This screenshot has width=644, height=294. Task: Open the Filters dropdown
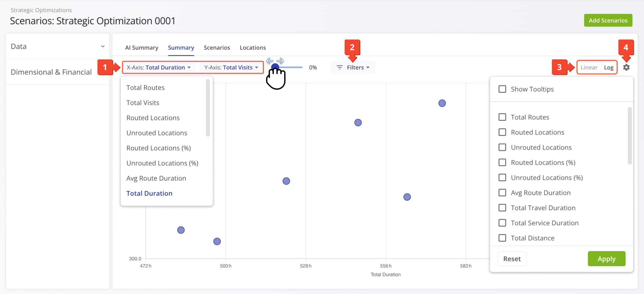(353, 67)
